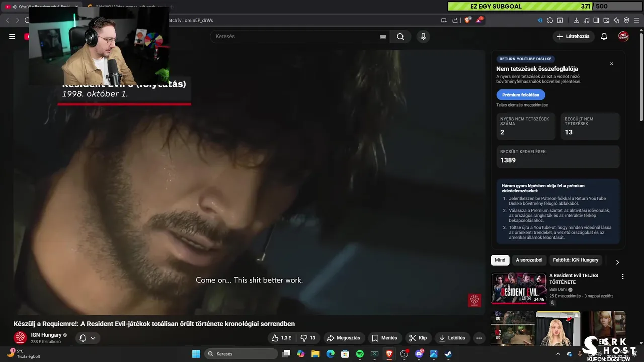Click the YouTube search magnifier button
Viewport: 644px width, 362px height.
[400, 36]
